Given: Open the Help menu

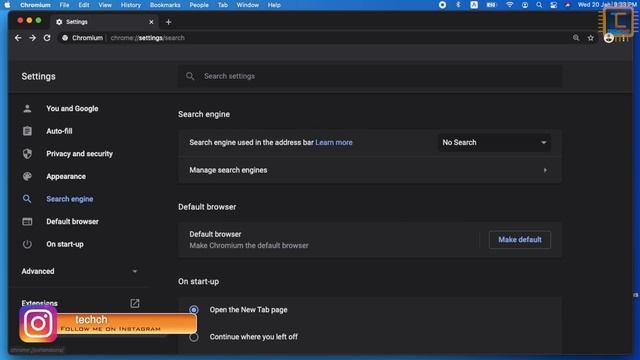Looking at the screenshot, I should tap(274, 5).
